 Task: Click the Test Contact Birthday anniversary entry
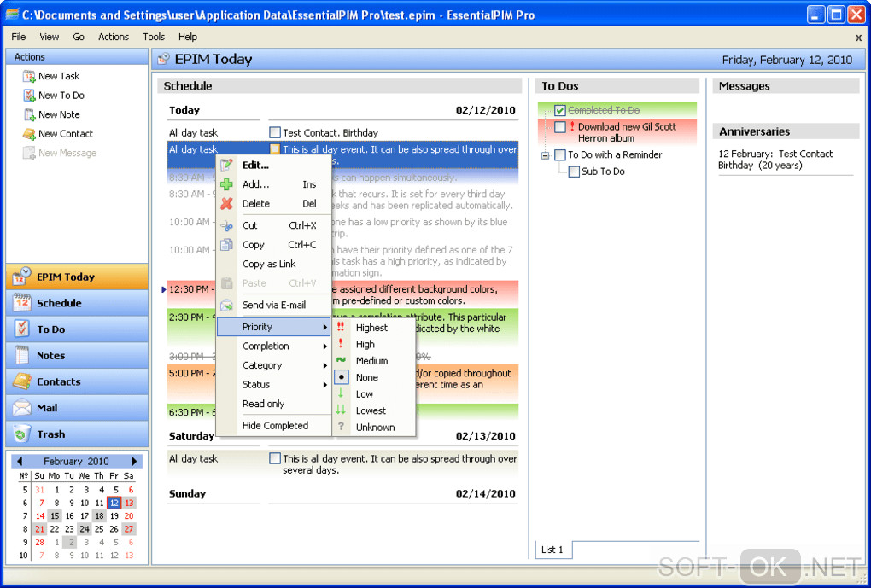775,160
